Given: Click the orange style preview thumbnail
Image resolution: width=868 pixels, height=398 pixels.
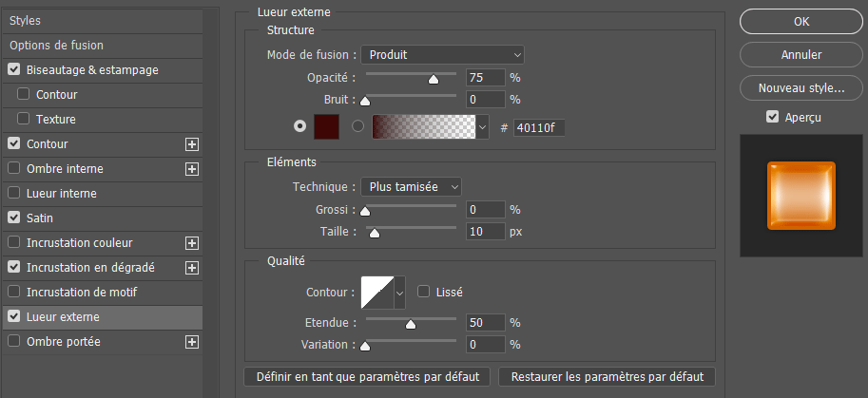Looking at the screenshot, I should pos(801,195).
